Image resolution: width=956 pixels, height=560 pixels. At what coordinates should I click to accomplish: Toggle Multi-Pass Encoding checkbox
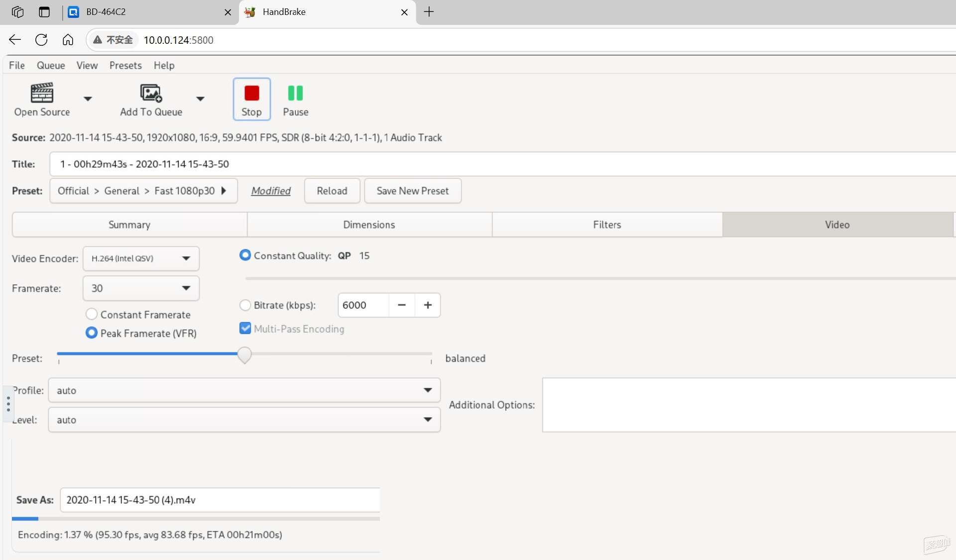[x=245, y=328]
